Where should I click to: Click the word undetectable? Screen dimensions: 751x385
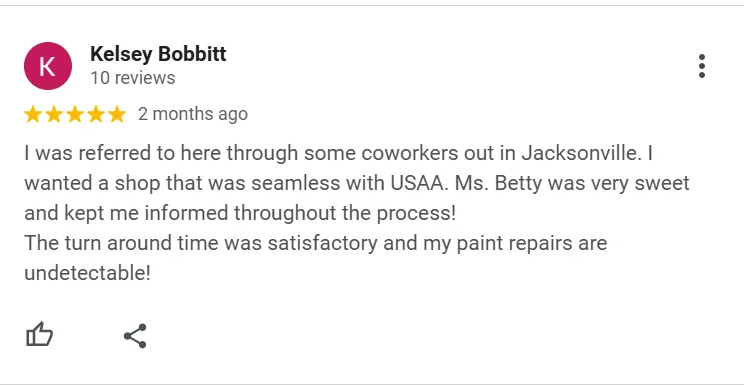tap(87, 273)
